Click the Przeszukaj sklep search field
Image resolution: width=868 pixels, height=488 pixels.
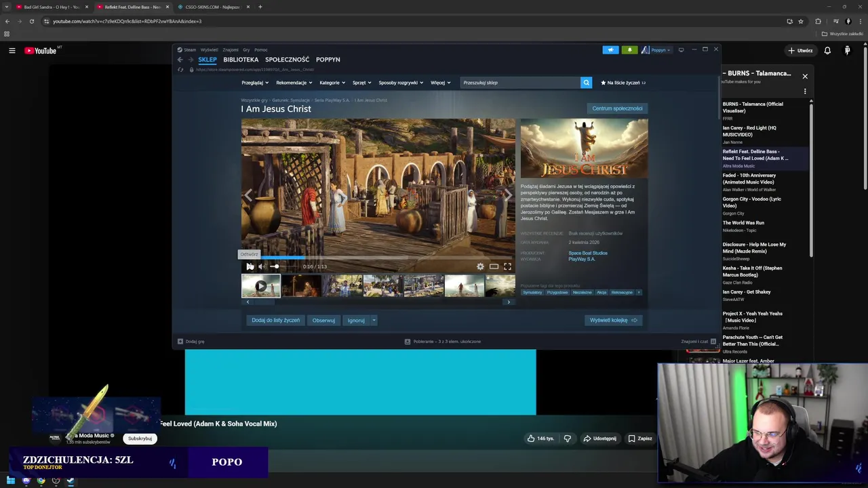520,83
